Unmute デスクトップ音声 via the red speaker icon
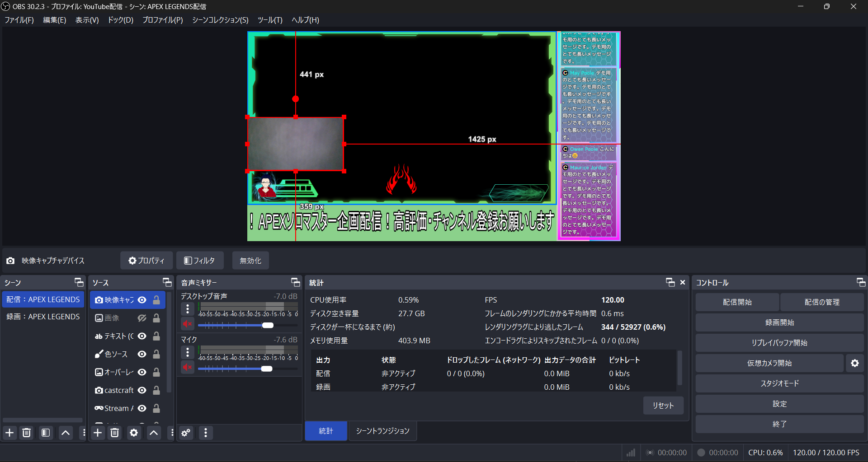Screen dimensions: 868x462 tap(188, 324)
